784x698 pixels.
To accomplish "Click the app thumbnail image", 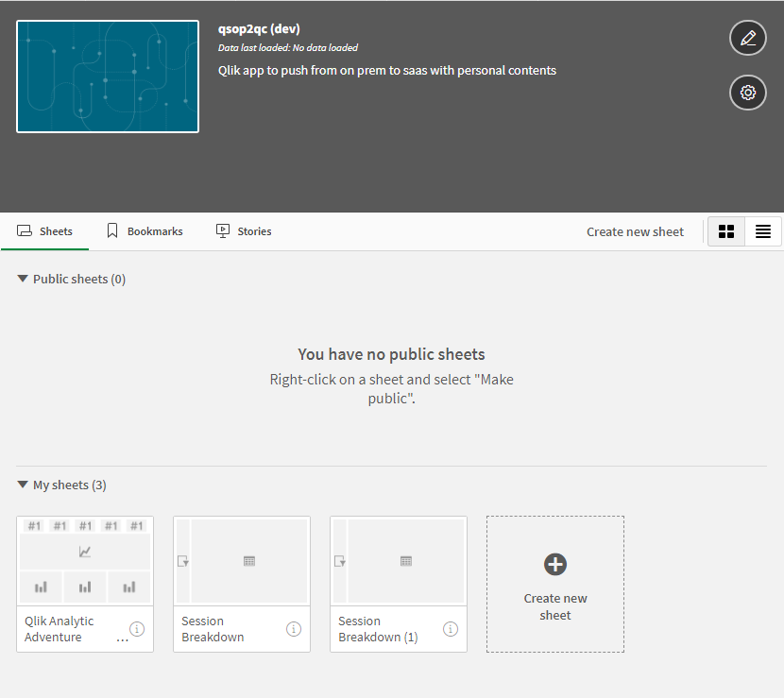I will pyautogui.click(x=108, y=77).
